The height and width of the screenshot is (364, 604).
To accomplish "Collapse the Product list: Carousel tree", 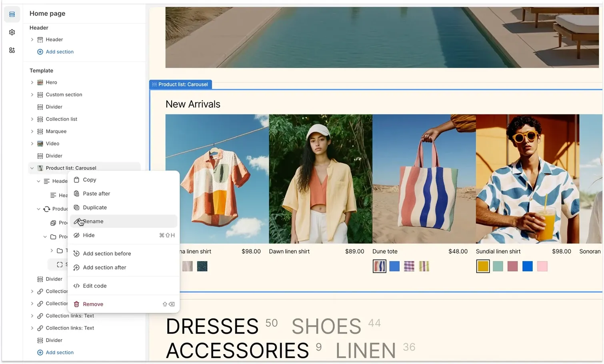I will point(32,168).
